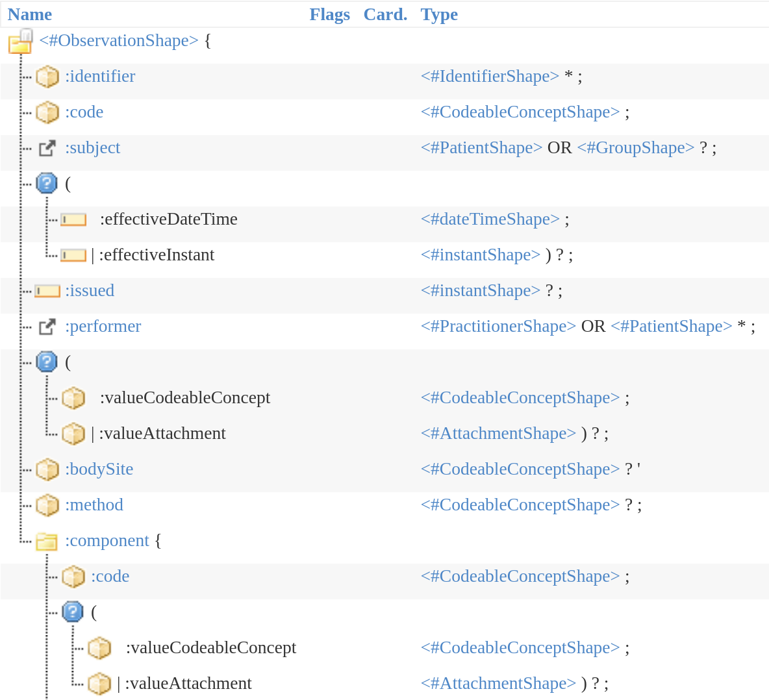Viewport: 769px width, 700px height.
Task: Click the Name column header
Action: tap(30, 14)
